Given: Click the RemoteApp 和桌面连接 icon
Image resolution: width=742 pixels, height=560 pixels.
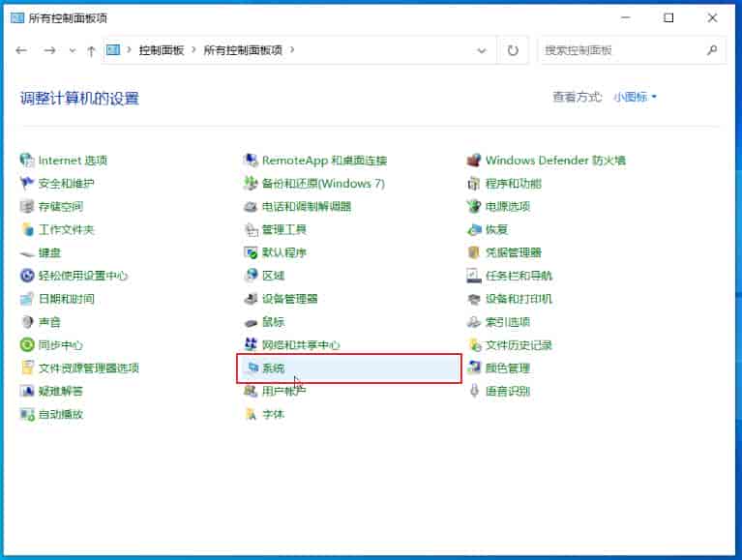Looking at the screenshot, I should [x=251, y=160].
